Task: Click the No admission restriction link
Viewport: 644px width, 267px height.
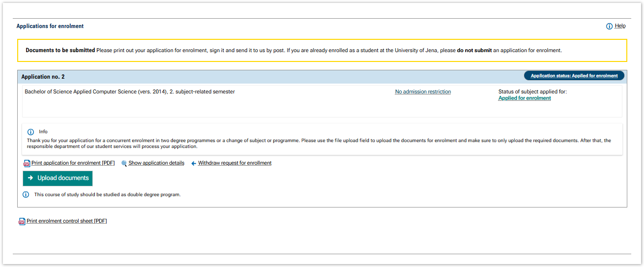Action: 422,92
